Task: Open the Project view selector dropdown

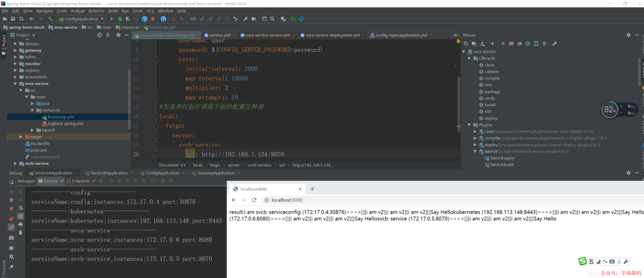Action: pyautogui.click(x=24, y=35)
